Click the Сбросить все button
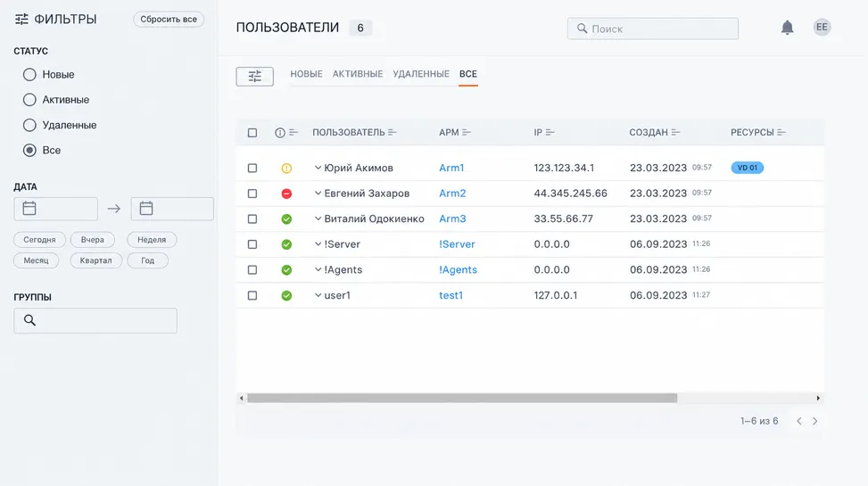The height and width of the screenshot is (486, 868). [169, 20]
